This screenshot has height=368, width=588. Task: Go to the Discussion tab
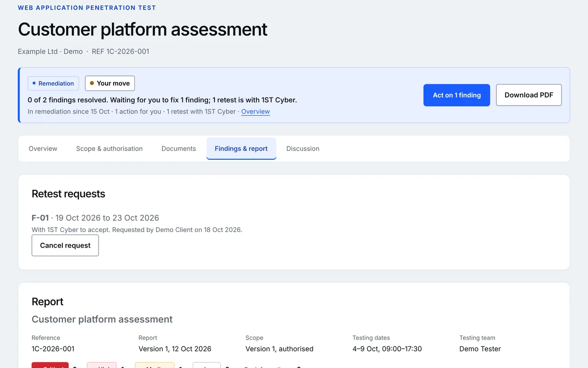(303, 148)
